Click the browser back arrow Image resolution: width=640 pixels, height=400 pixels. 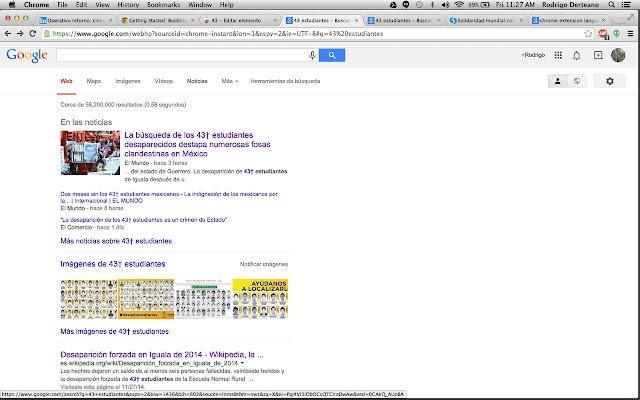(x=8, y=34)
